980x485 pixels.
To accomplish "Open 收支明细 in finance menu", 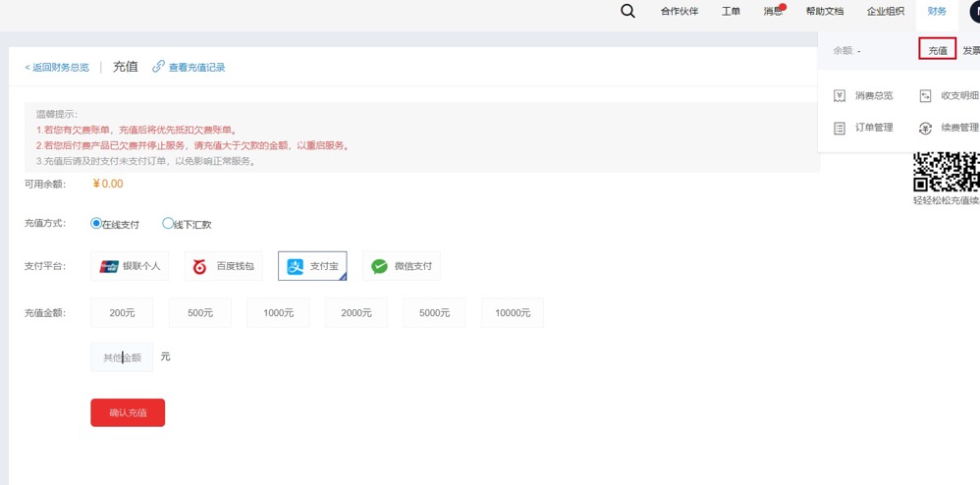I will click(960, 95).
